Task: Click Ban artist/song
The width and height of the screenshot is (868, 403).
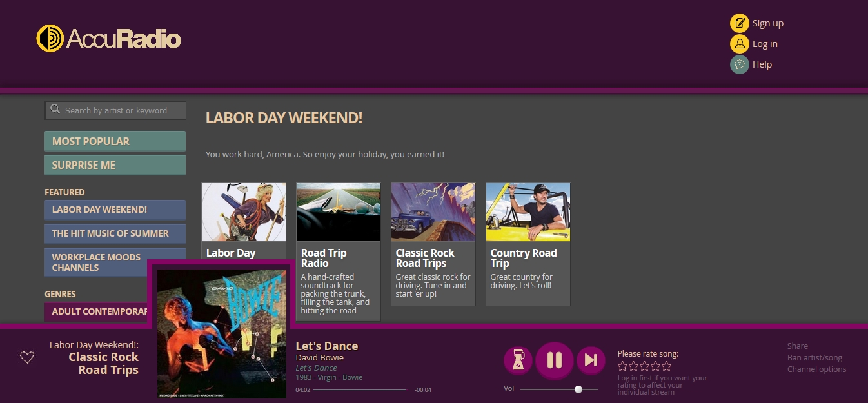Action: click(815, 358)
